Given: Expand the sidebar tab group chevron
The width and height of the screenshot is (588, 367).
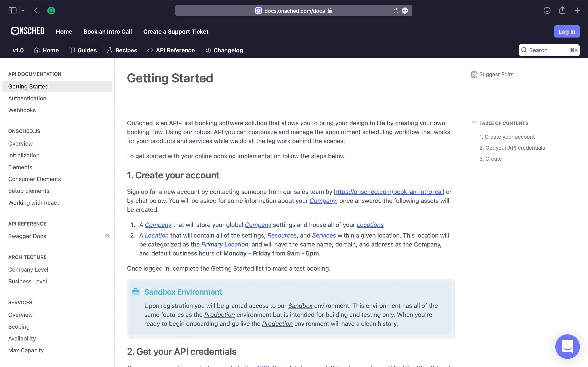Looking at the screenshot, I should 23,10.
